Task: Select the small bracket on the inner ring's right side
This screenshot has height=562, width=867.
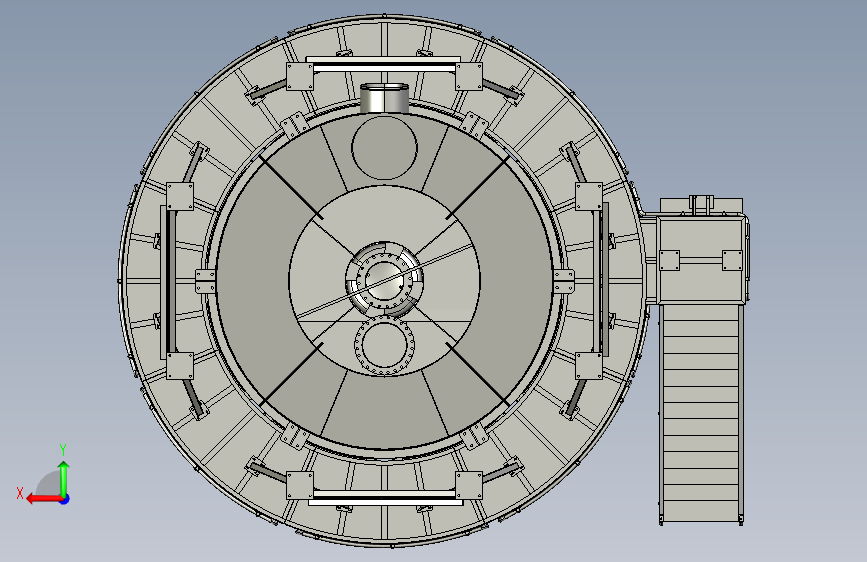Action: click(564, 281)
